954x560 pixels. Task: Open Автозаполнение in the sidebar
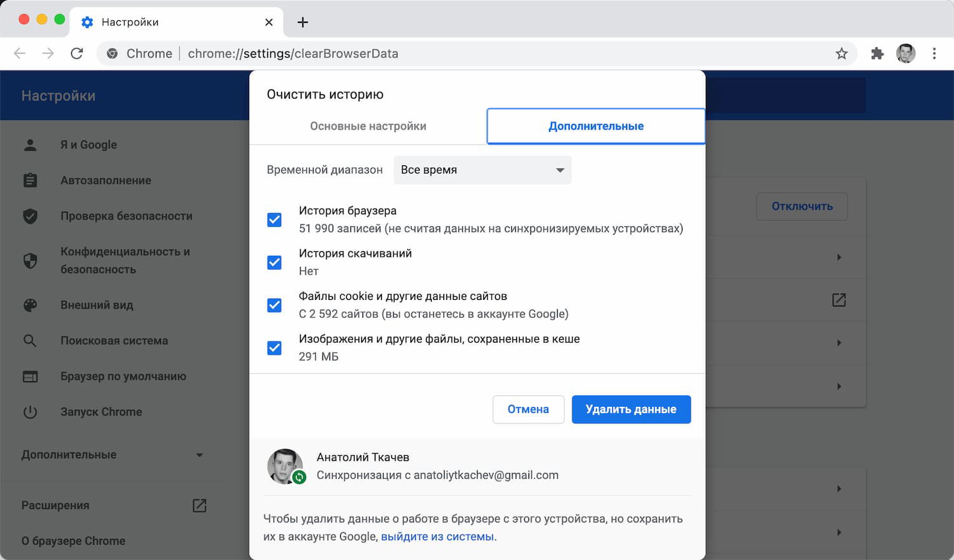point(106,181)
